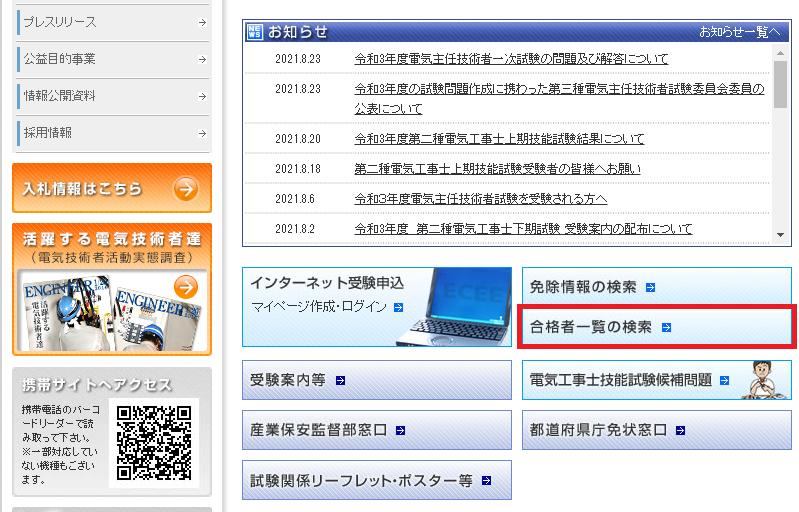
Task: Click the arrow icon beside 免除情報の検索
Action: tap(651, 288)
